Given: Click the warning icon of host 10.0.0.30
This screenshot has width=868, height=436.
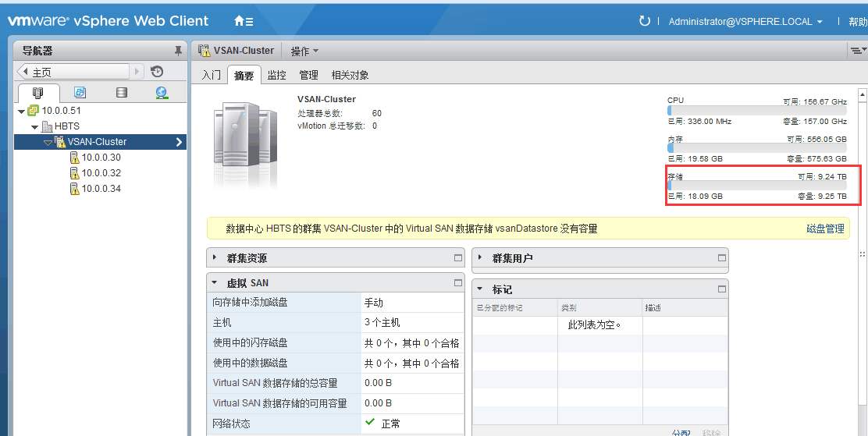Looking at the screenshot, I should (x=74, y=158).
